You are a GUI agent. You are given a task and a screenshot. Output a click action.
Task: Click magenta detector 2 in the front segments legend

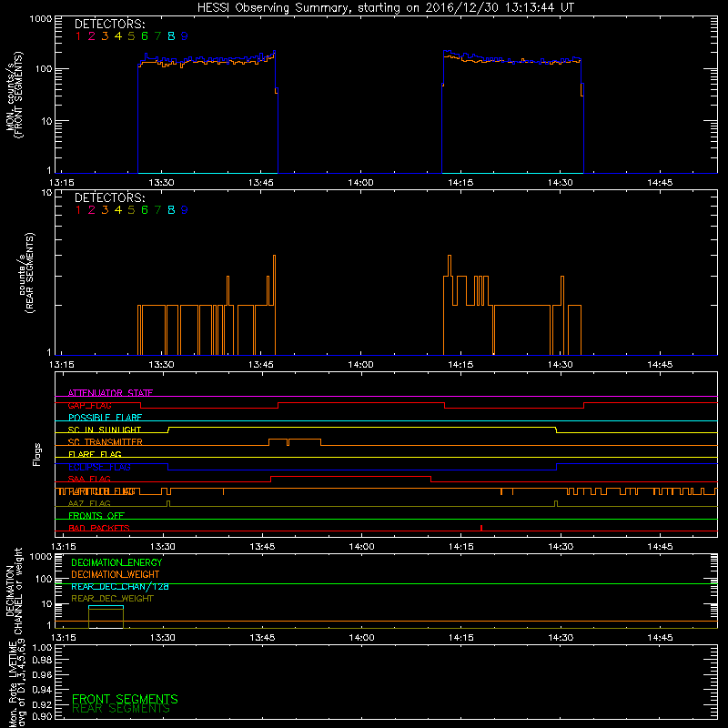click(92, 36)
